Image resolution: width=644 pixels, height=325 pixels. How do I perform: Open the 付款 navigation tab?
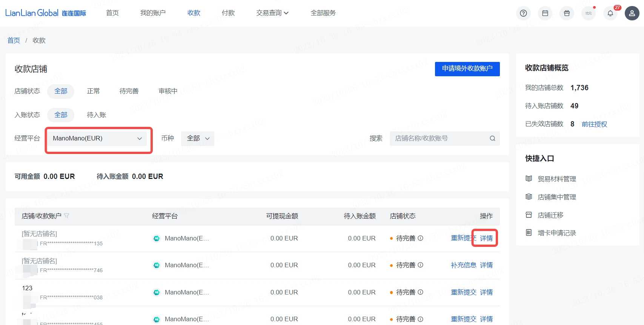(x=228, y=13)
